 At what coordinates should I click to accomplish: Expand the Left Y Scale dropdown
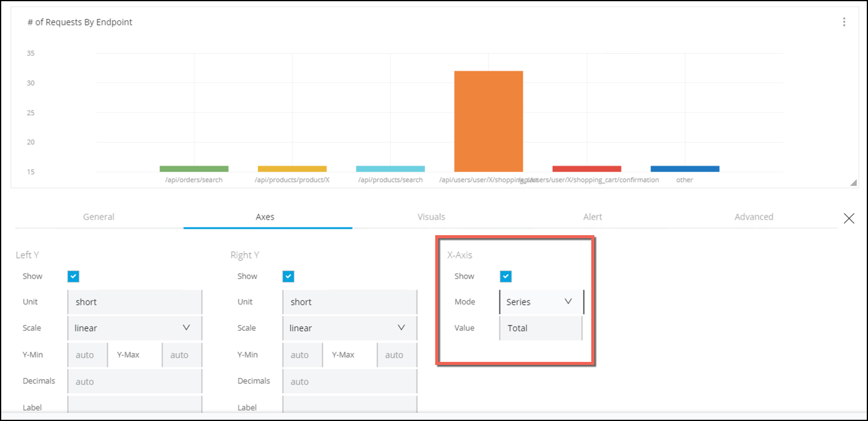(x=134, y=328)
